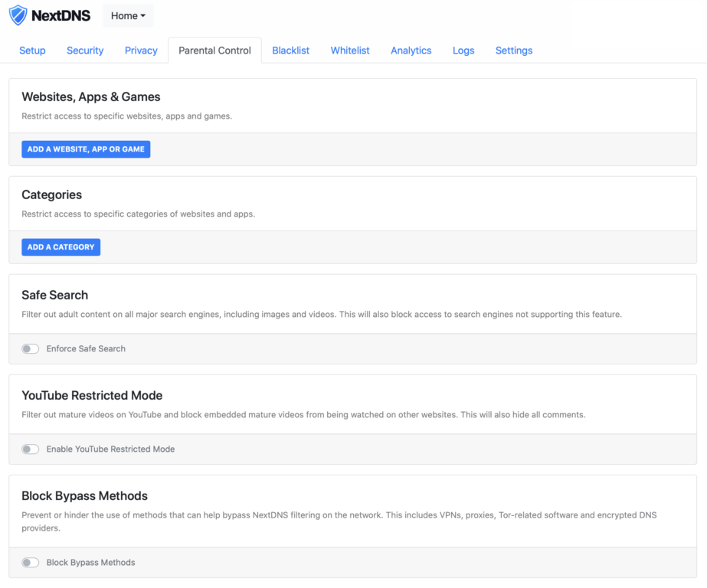Click the Enable YouTube Restricted Mode label

[x=110, y=449]
